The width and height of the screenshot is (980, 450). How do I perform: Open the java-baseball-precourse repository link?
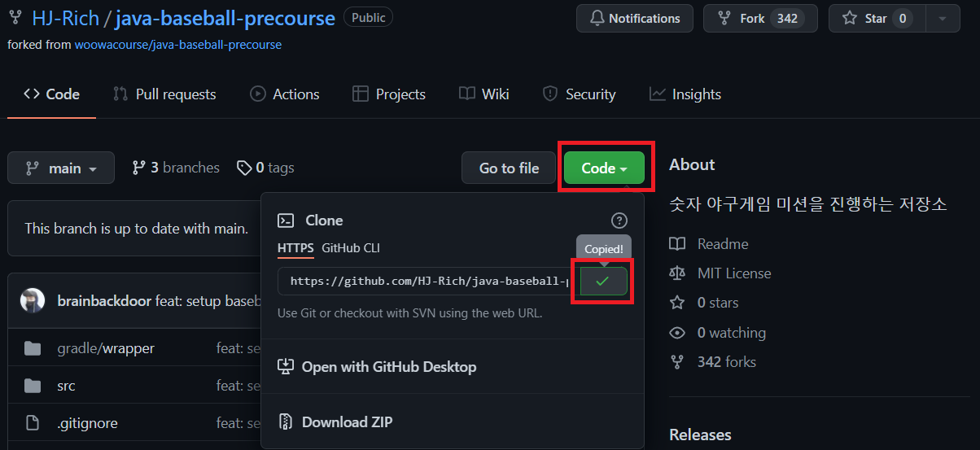pyautogui.click(x=225, y=18)
